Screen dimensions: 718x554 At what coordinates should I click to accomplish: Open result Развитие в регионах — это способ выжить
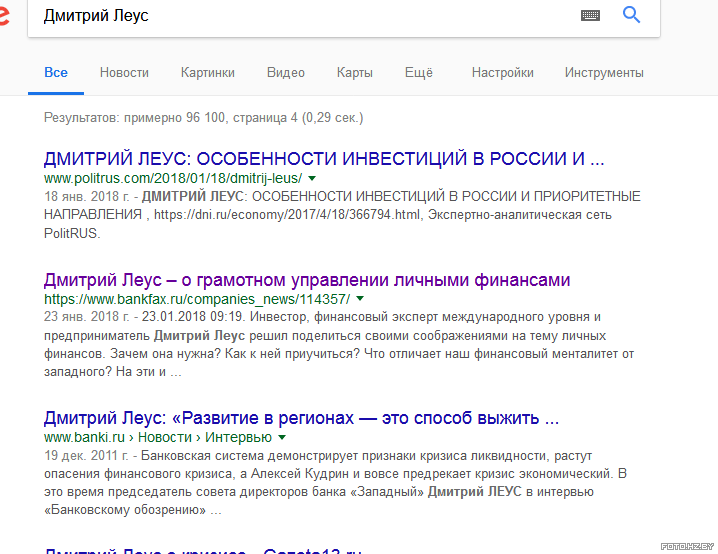(301, 418)
